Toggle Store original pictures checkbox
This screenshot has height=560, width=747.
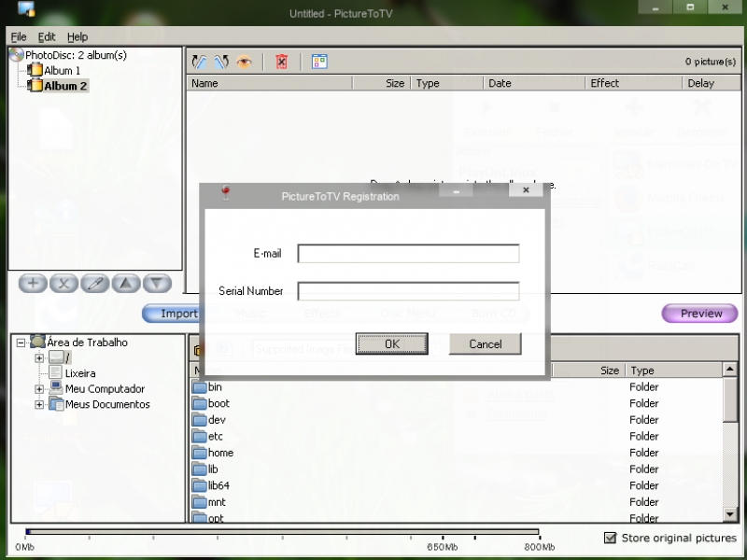[x=611, y=538]
